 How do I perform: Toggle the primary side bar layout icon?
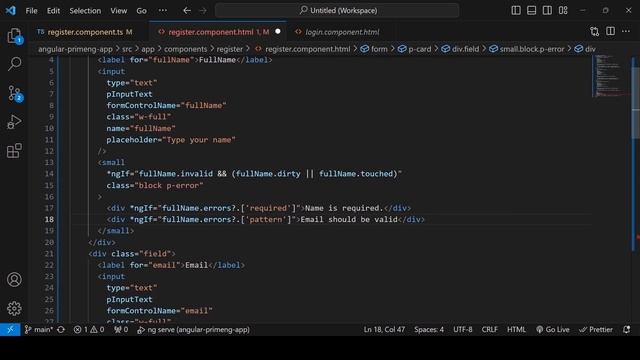click(x=516, y=11)
